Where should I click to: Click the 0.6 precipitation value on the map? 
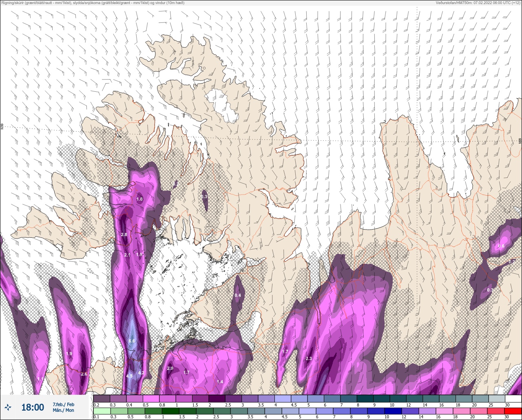pos(501,246)
